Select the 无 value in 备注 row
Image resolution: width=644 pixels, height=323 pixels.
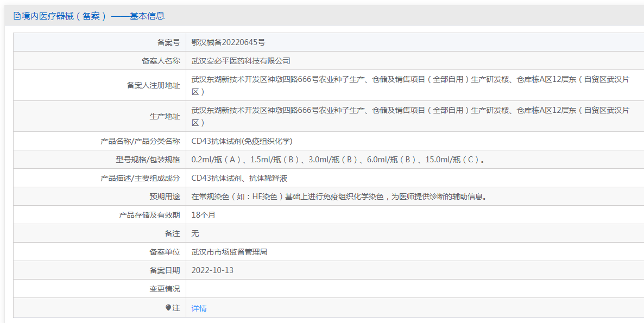click(195, 233)
